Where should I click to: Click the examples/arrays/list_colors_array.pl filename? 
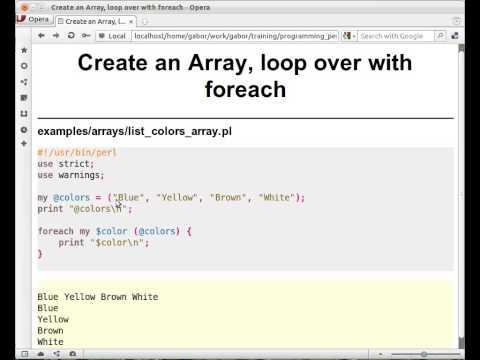tap(135, 131)
